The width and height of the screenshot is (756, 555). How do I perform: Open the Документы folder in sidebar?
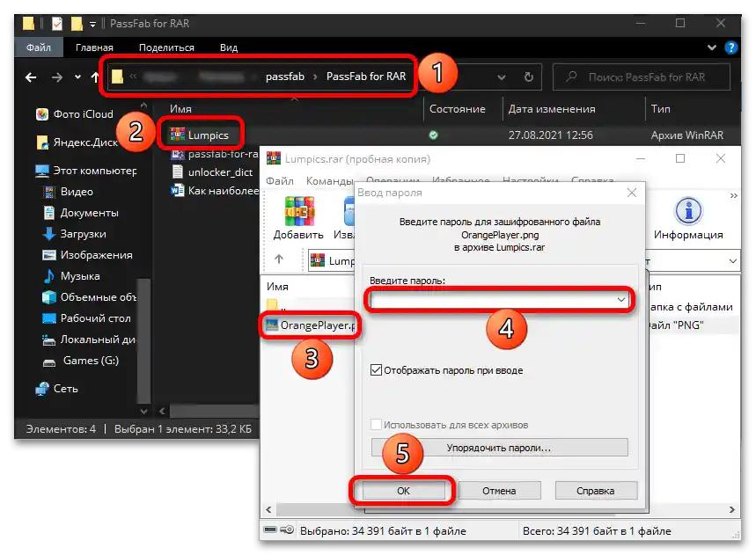pos(81,213)
